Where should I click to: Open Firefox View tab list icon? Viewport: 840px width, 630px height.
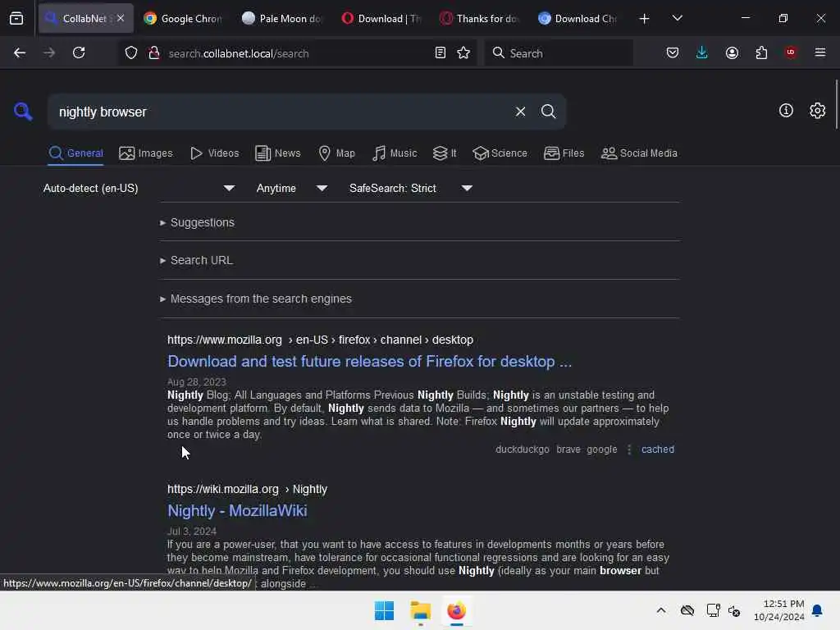[16, 18]
